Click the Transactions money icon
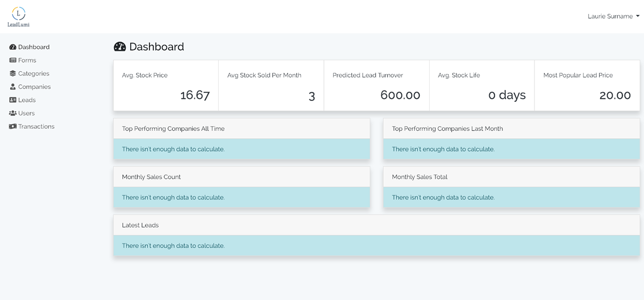This screenshot has height=300, width=644. click(x=13, y=126)
